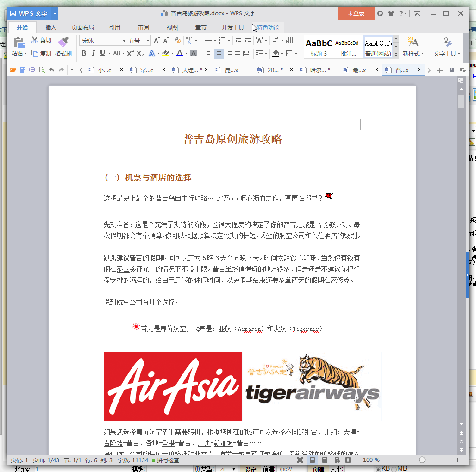This screenshot has width=476, height=472.
Task: Increase font size with A+ icon
Action: [x=157, y=40]
